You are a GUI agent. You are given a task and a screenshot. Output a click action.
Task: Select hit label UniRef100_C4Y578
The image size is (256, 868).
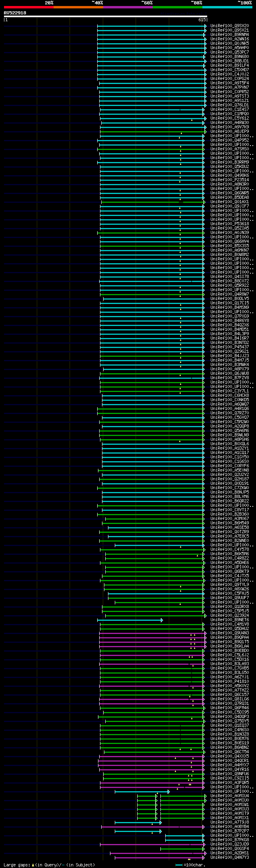pyautogui.click(x=230, y=550)
